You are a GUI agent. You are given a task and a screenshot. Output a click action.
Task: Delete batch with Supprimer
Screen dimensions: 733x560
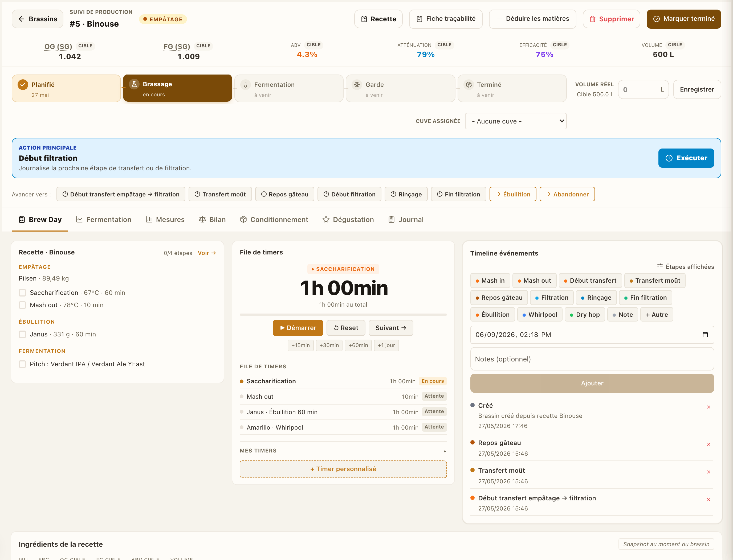611,19
